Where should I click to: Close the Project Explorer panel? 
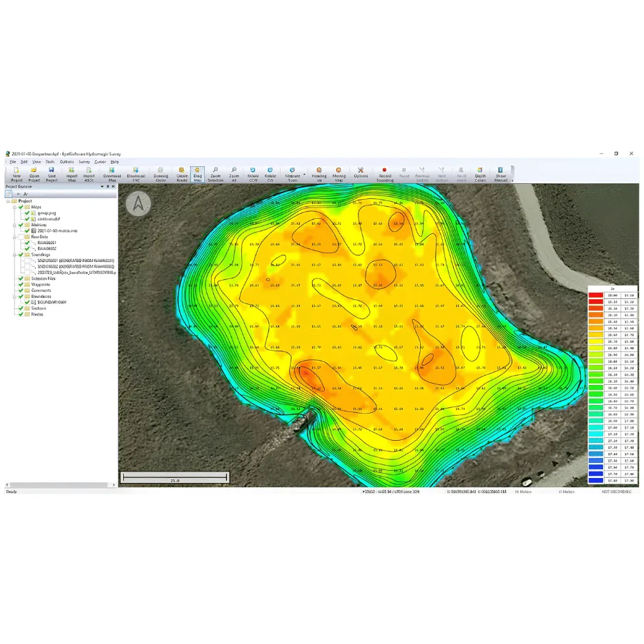pos(113,187)
